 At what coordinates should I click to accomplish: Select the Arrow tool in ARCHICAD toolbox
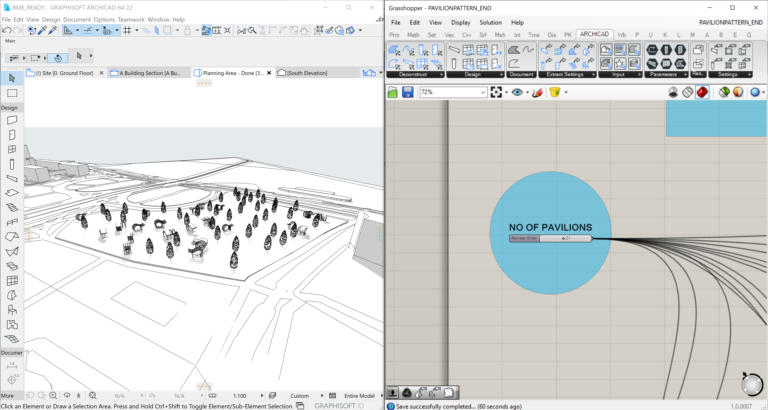click(x=11, y=77)
